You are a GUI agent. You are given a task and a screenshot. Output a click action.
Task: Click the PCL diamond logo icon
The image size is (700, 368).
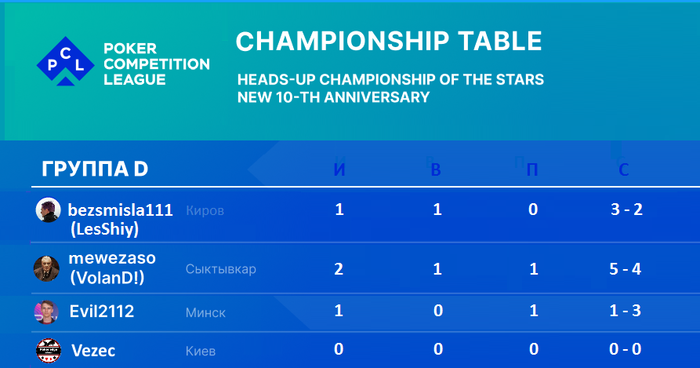point(65,61)
